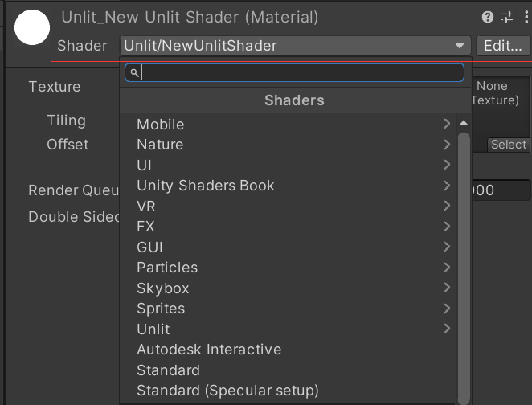Click the Shader field label
532x405 pixels.
(x=82, y=46)
